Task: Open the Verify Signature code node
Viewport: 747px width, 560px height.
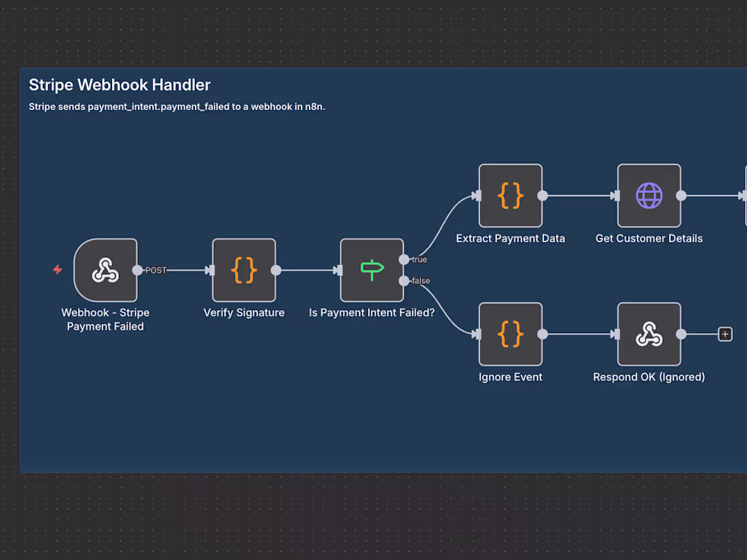Action: (244, 270)
